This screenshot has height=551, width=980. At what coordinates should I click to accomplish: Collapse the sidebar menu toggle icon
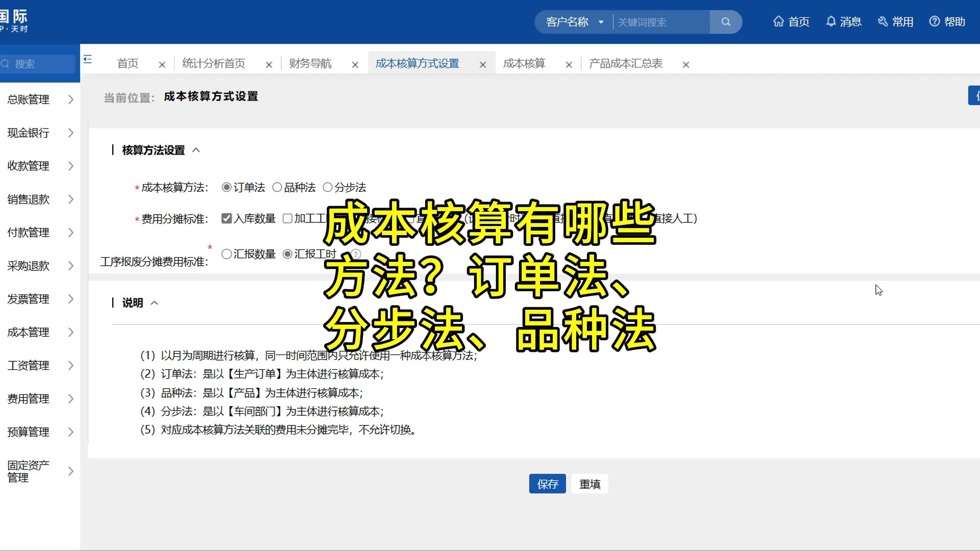88,59
